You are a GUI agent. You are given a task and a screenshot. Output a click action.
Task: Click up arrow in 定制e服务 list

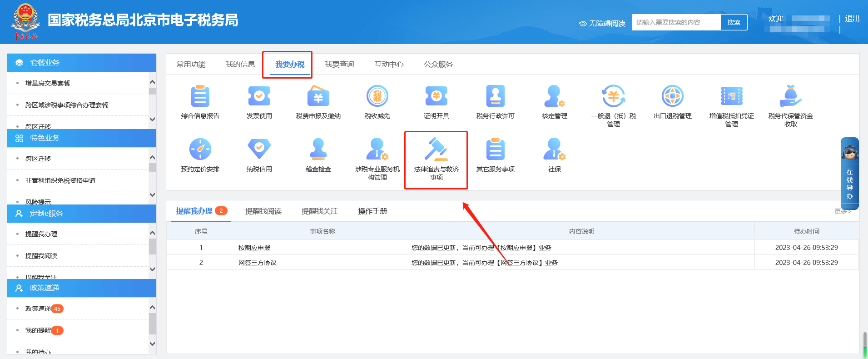click(153, 233)
